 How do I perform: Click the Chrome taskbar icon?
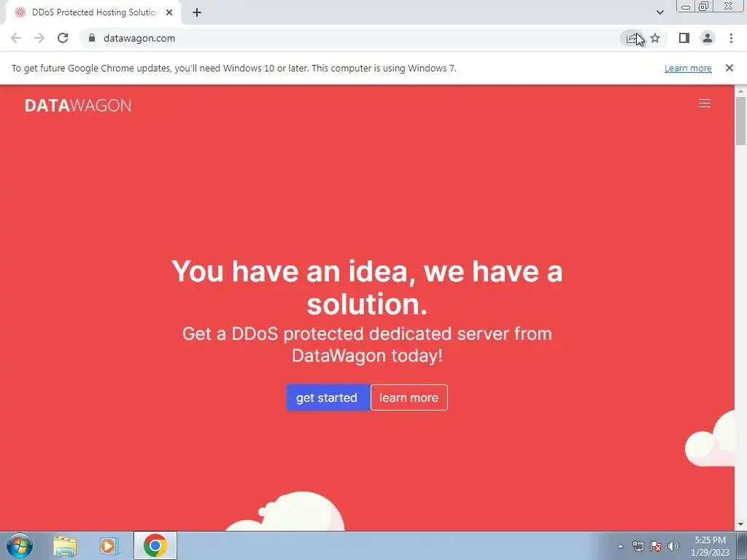[155, 545]
